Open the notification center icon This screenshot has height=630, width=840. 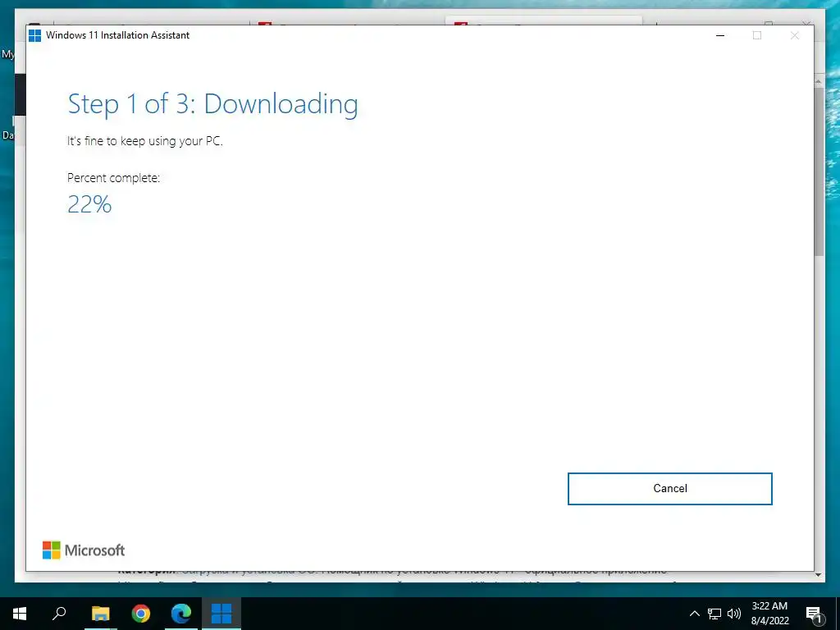[x=814, y=614]
